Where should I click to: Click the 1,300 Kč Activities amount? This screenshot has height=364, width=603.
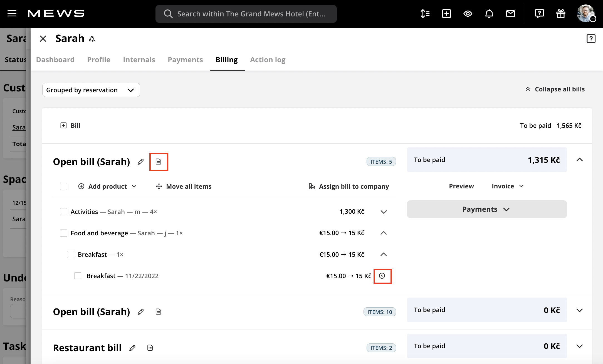click(x=352, y=212)
